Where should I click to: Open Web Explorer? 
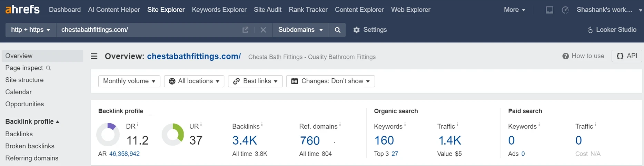click(410, 10)
